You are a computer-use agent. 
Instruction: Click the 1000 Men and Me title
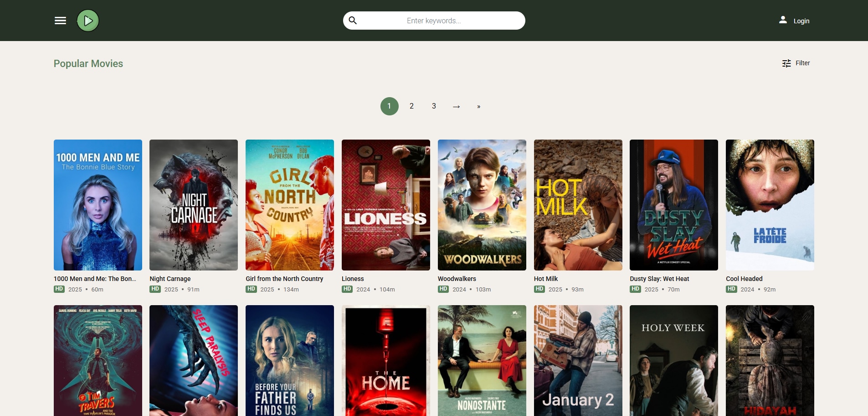point(95,279)
